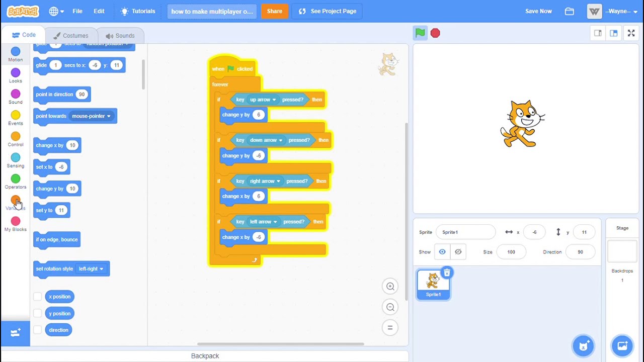This screenshot has height=362, width=644.
Task: Zoom in the code workspace
Action: 390,287
